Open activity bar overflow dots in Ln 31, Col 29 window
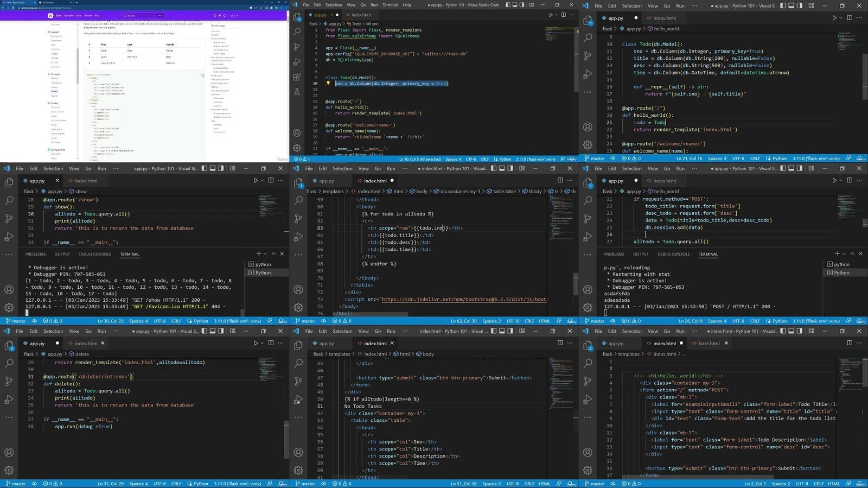Screen dimensions: 868x488 coord(9,417)
